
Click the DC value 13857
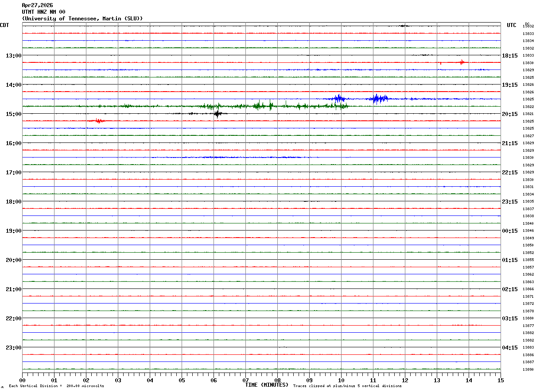pyautogui.click(x=528, y=267)
